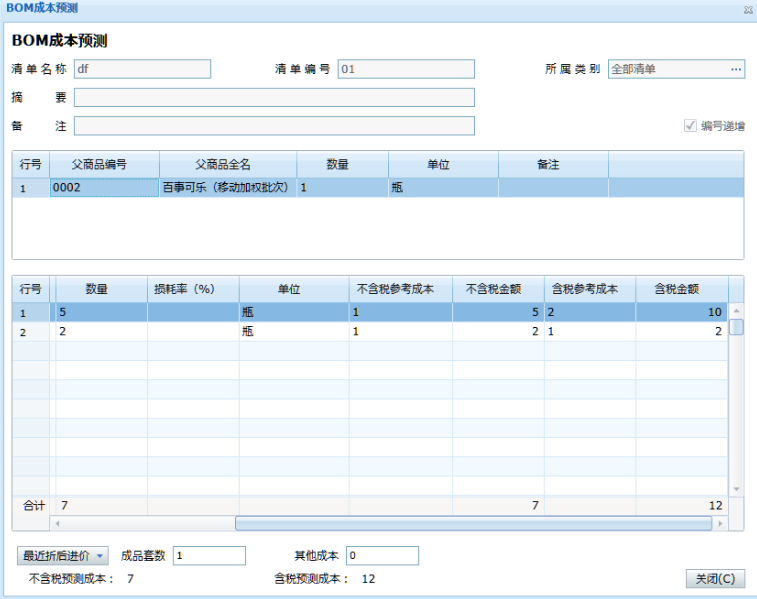The height and width of the screenshot is (599, 757).
Task: Close the BOM成本预测 window with X icon
Action: point(747,8)
